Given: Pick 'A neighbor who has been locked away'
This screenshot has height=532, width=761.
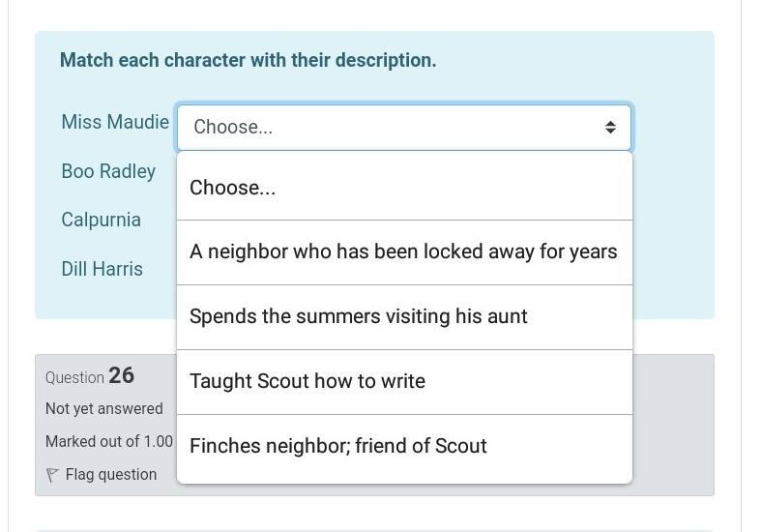Looking at the screenshot, I should point(403,251).
